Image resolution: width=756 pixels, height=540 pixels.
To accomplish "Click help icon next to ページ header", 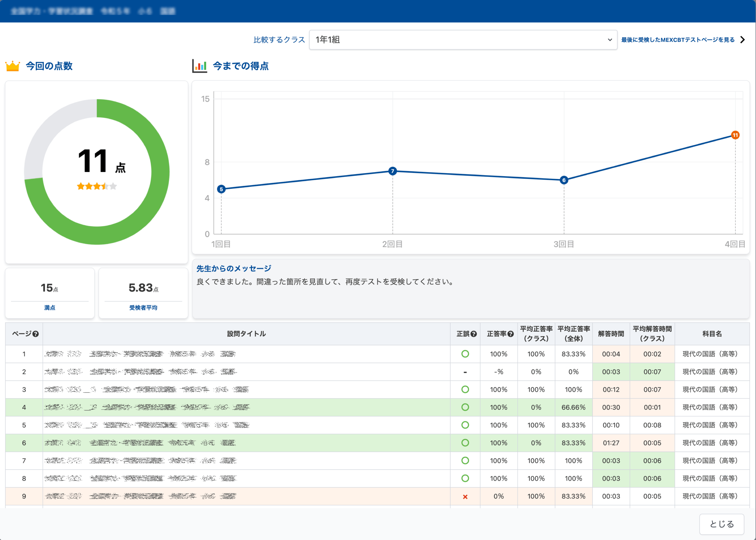I will click(35, 334).
